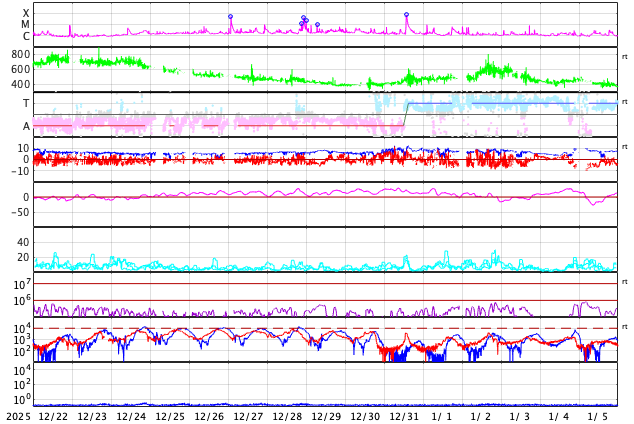634x424 pixels.
Task: Click the C flare class axis label
Action: [26, 36]
